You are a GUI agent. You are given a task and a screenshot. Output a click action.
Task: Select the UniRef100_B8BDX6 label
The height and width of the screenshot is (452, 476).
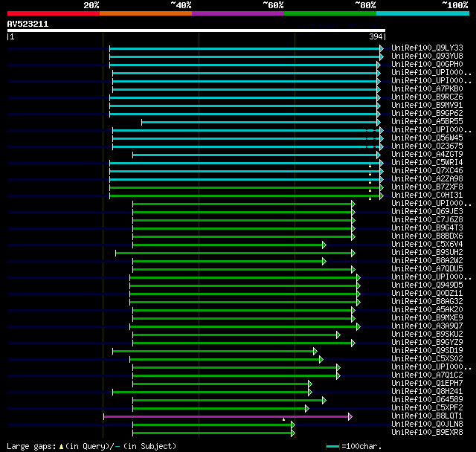[x=427, y=236]
